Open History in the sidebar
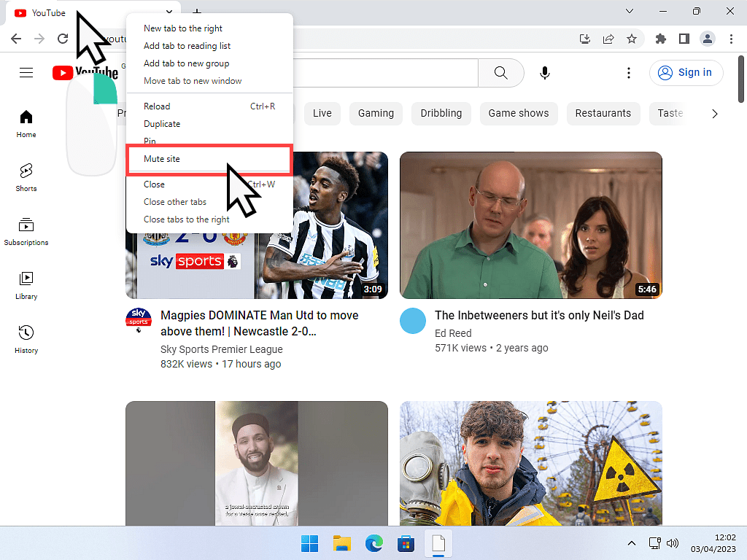Viewport: 747px width, 560px height. coord(26,339)
